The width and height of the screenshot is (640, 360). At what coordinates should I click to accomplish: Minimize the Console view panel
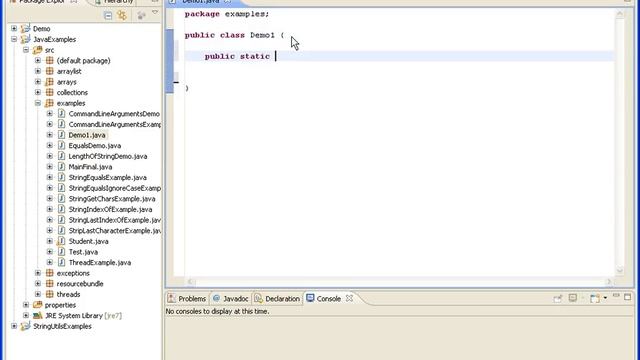point(616,295)
